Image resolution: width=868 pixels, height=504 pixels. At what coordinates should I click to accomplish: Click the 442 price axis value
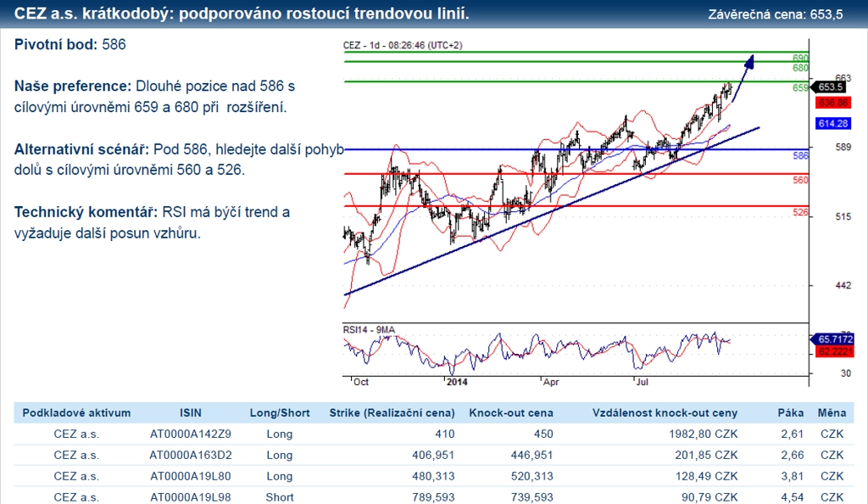tap(843, 285)
